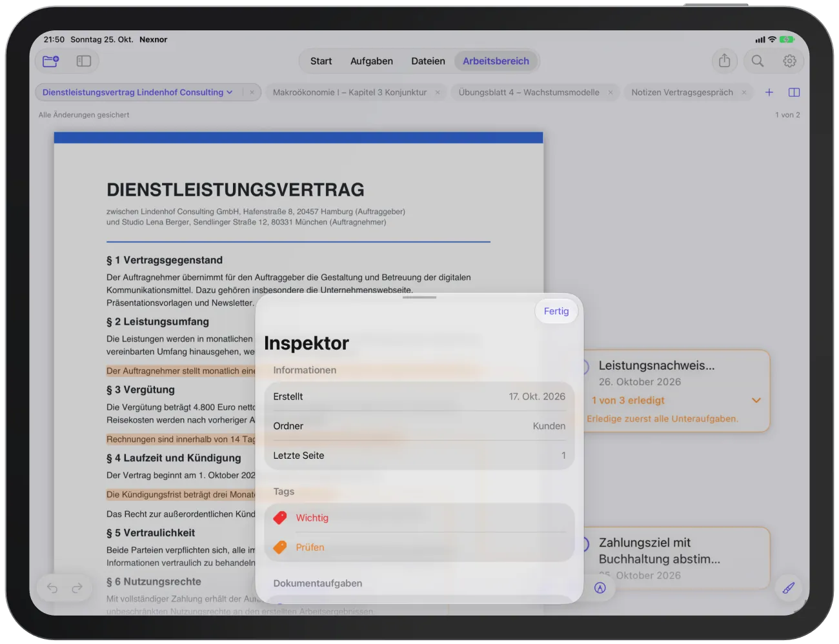Image resolution: width=839 pixels, height=644 pixels.
Task: Tap the orange Prüfen tag icon
Action: tap(280, 547)
